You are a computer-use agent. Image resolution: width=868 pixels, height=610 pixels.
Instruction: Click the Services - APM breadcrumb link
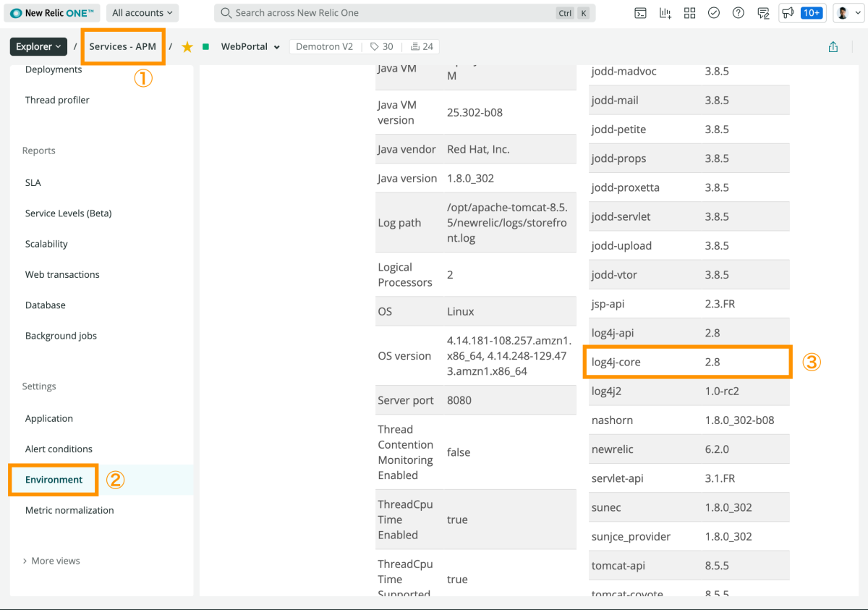[x=123, y=47]
